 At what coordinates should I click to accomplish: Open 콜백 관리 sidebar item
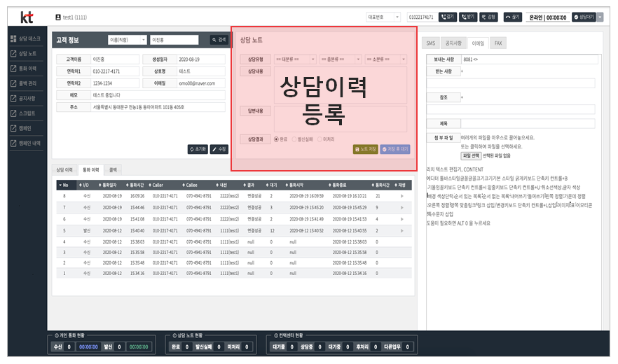tap(24, 83)
